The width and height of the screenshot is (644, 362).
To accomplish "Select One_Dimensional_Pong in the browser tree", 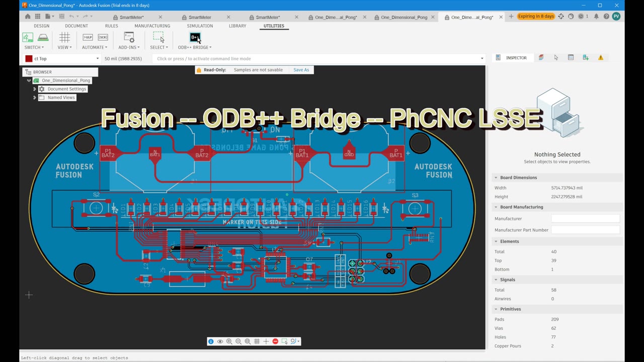I will click(66, 80).
